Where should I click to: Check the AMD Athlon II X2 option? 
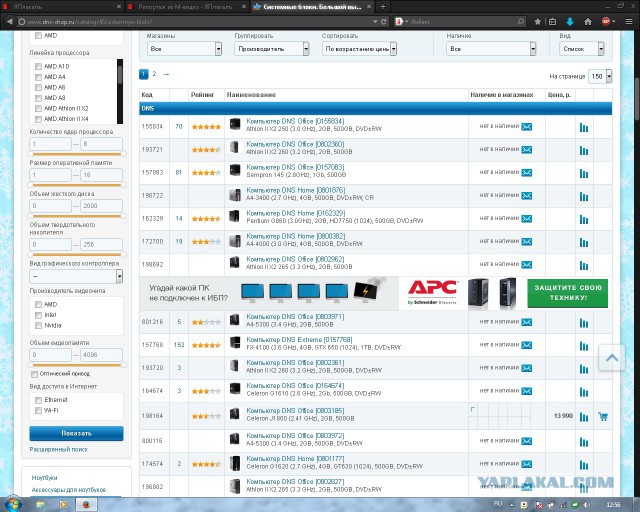point(38,109)
